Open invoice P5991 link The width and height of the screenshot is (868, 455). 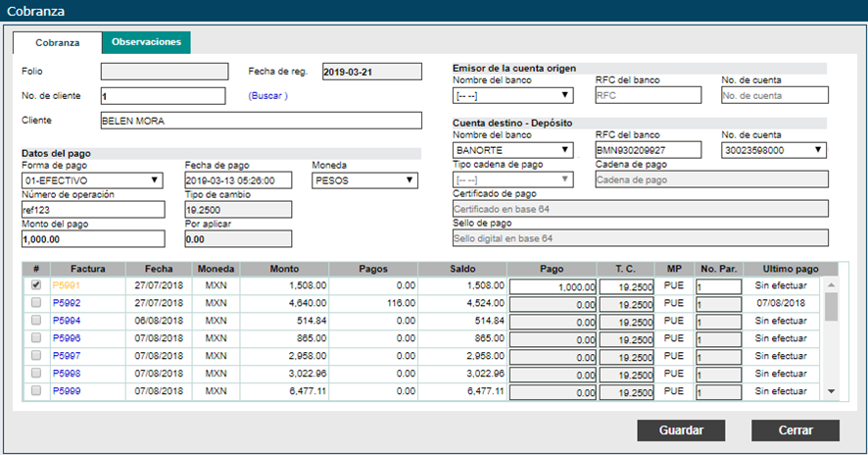tap(67, 285)
